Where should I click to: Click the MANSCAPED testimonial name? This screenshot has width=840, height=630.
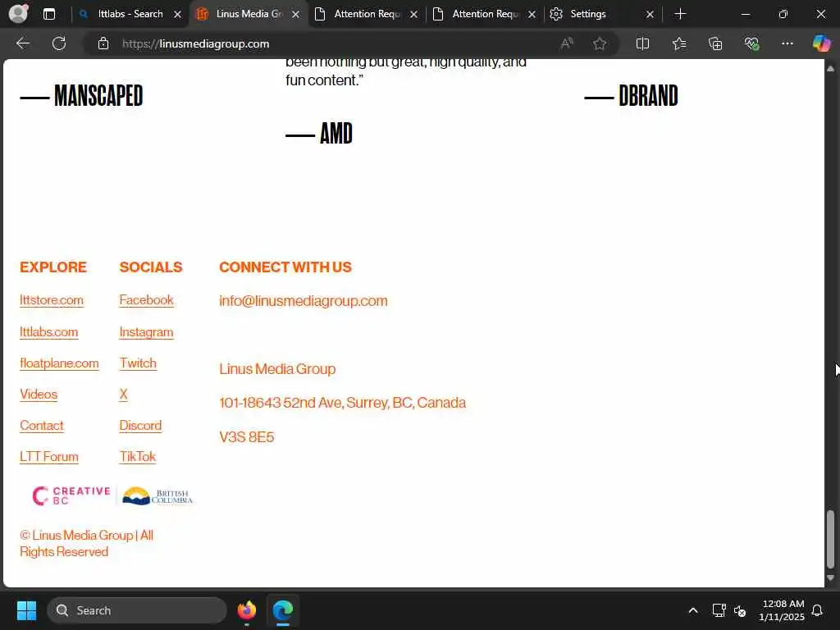(98, 96)
